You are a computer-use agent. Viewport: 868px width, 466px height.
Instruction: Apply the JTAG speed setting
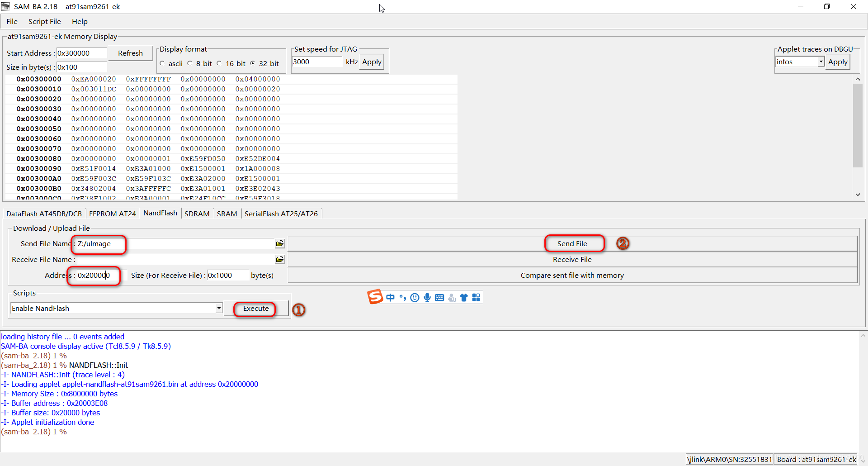point(372,62)
